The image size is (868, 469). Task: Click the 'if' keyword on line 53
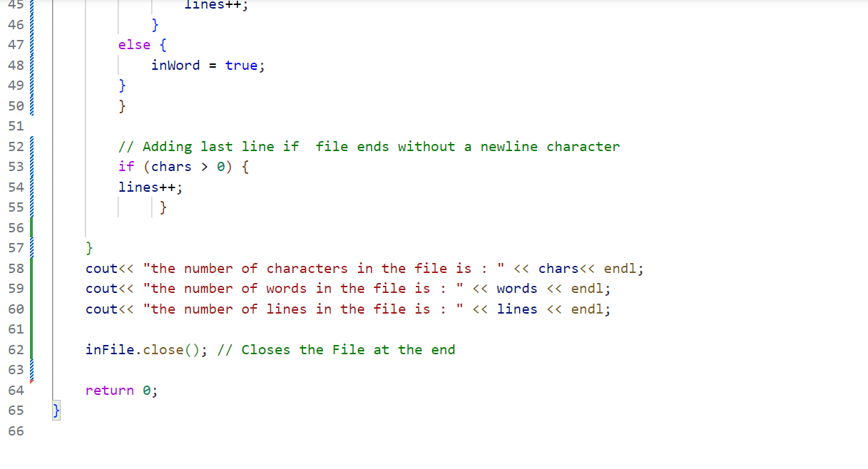tap(126, 167)
